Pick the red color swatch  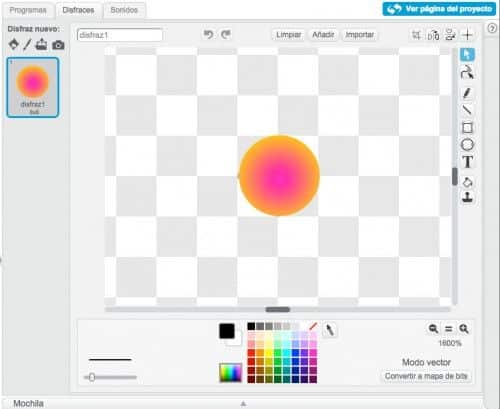[251, 353]
